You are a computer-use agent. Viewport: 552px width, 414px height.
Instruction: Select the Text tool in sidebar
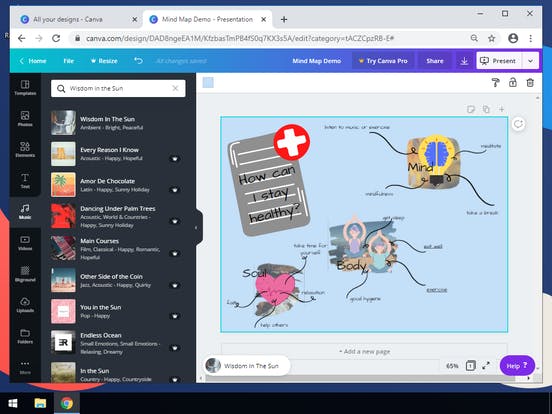25,181
